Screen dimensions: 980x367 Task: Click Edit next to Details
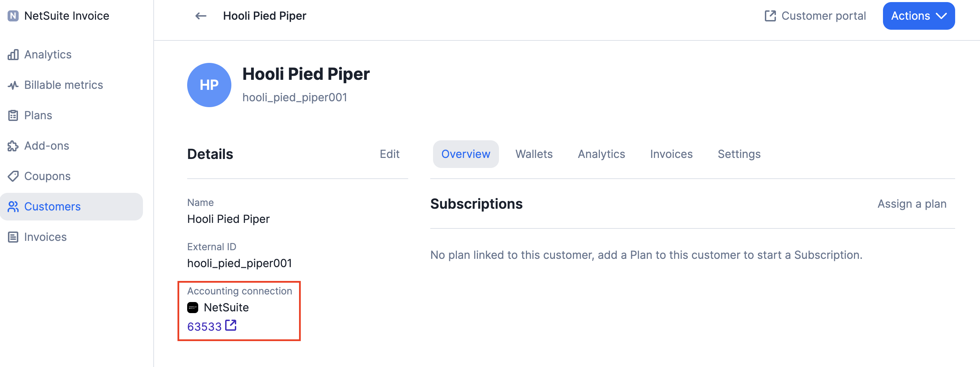coord(390,154)
